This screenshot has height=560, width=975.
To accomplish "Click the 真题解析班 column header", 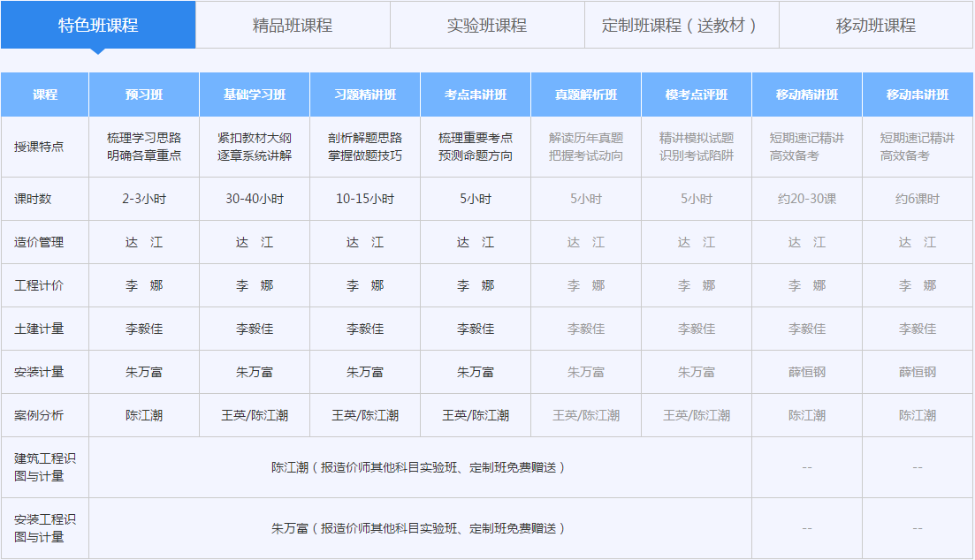I will coord(586,95).
